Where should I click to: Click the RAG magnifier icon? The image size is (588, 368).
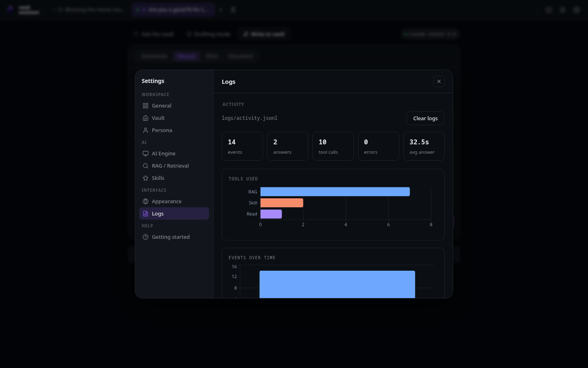145,166
